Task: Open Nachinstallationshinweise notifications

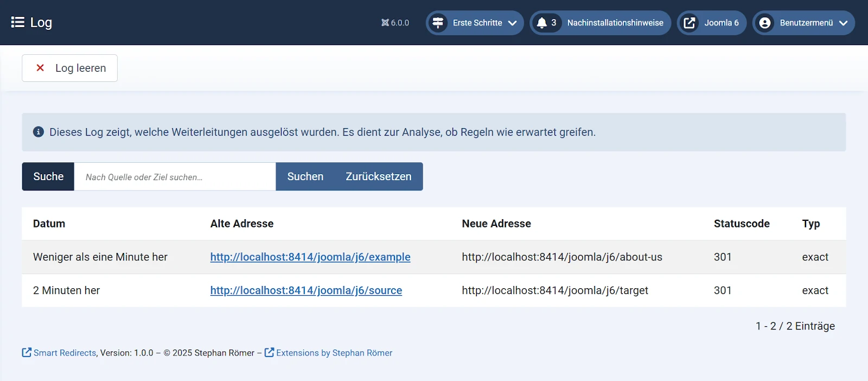Action: [615, 23]
